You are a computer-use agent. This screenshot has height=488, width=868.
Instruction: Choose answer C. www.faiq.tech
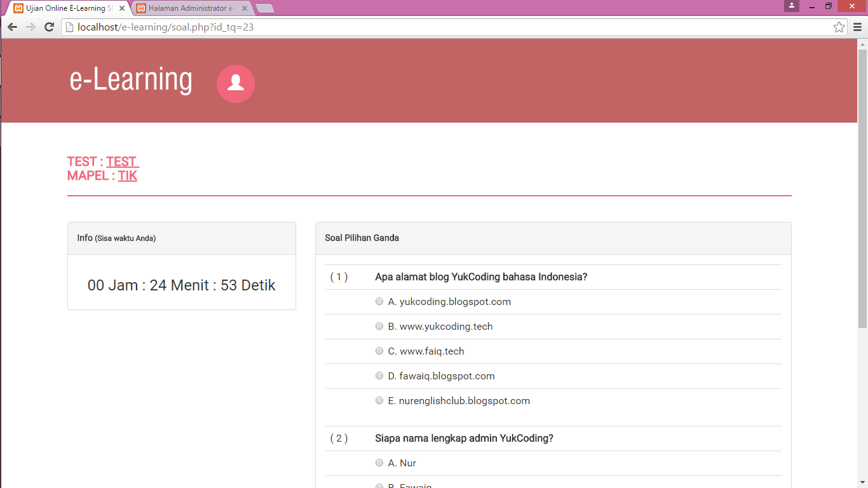coord(379,351)
